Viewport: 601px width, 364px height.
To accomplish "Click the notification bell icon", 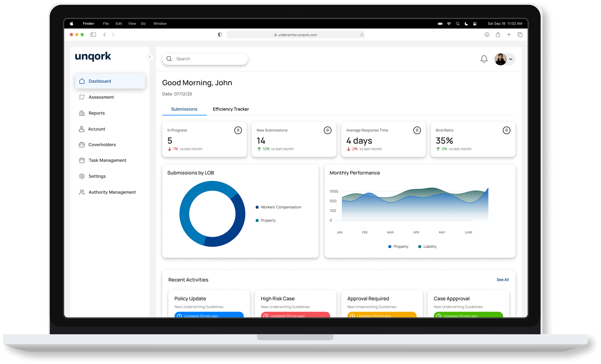I will (484, 59).
